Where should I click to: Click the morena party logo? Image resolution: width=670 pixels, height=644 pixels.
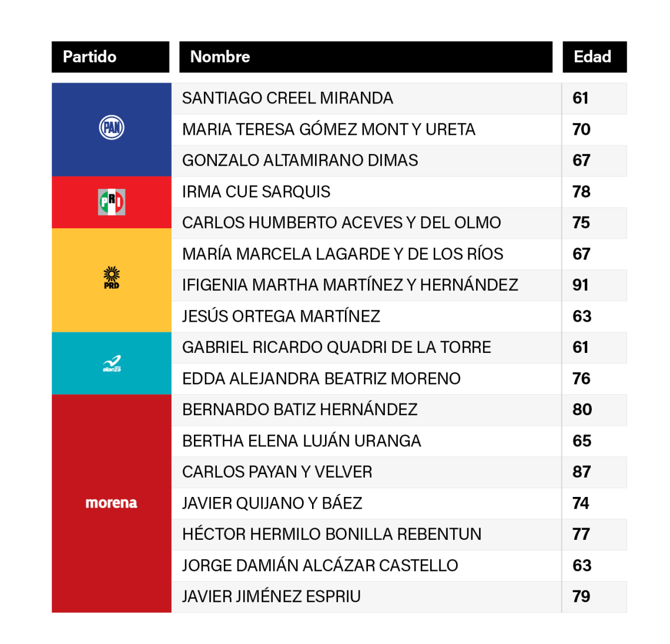click(x=112, y=503)
